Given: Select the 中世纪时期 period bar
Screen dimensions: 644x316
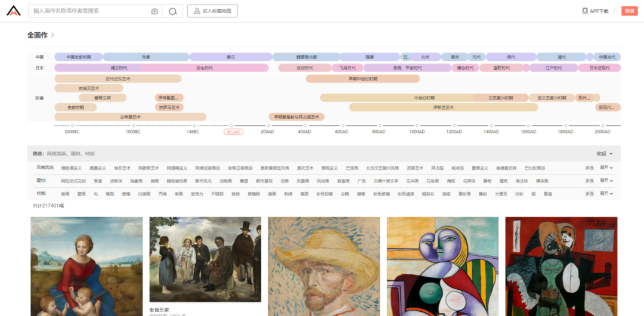Looking at the screenshot, I should (x=425, y=98).
